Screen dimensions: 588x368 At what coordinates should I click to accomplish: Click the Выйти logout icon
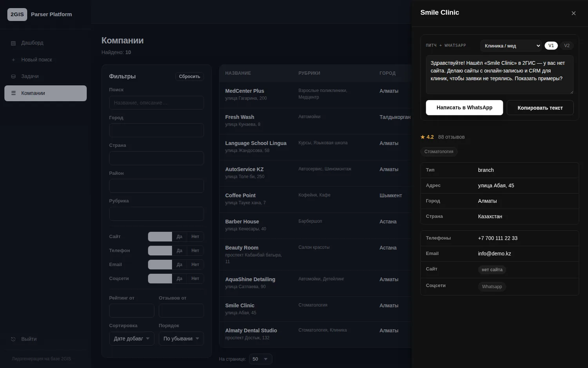(x=13, y=339)
